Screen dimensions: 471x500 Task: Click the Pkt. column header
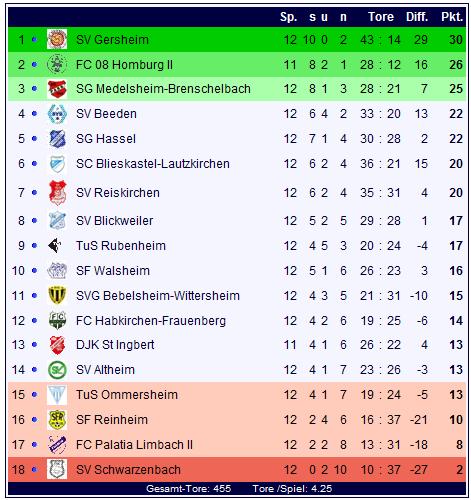coord(452,17)
